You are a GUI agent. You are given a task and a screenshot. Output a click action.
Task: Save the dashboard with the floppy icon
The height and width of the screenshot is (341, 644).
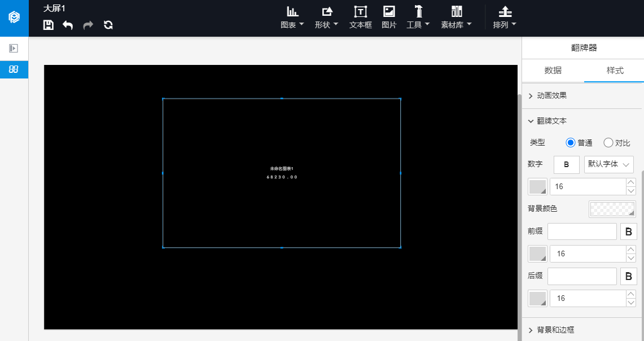(49, 25)
